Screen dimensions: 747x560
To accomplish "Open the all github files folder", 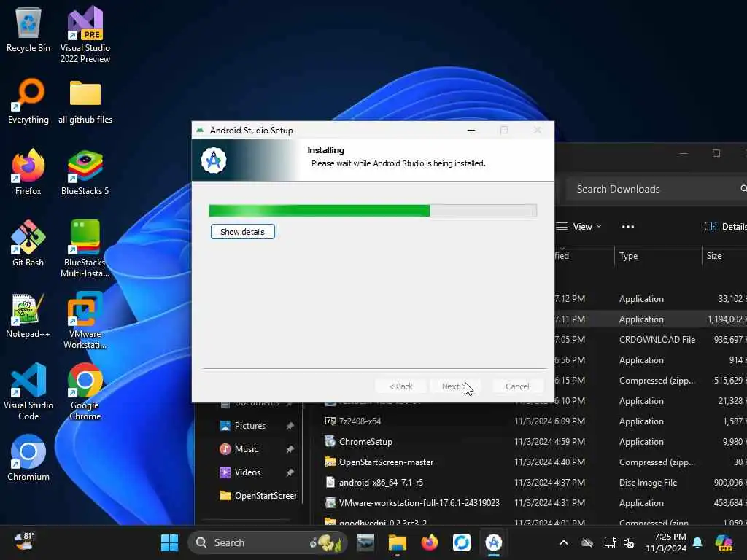I will 85,101.
